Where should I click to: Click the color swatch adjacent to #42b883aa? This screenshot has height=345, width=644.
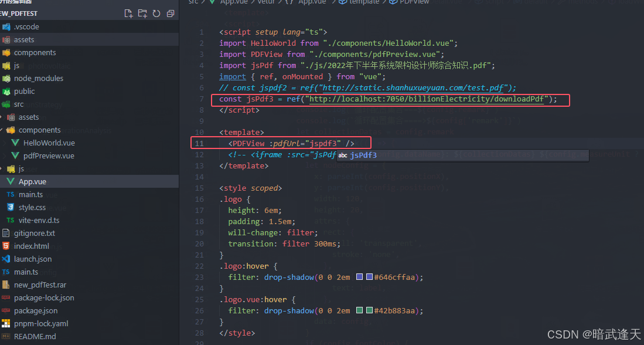(369, 310)
